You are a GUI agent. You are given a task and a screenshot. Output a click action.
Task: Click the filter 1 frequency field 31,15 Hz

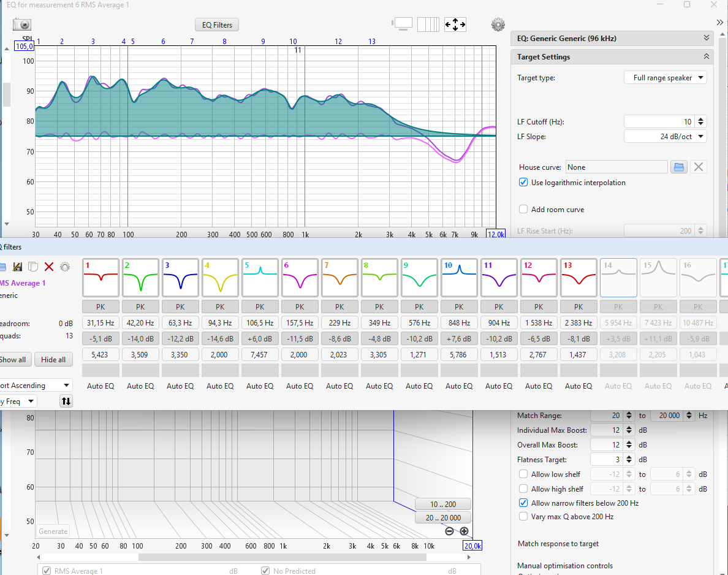[100, 323]
